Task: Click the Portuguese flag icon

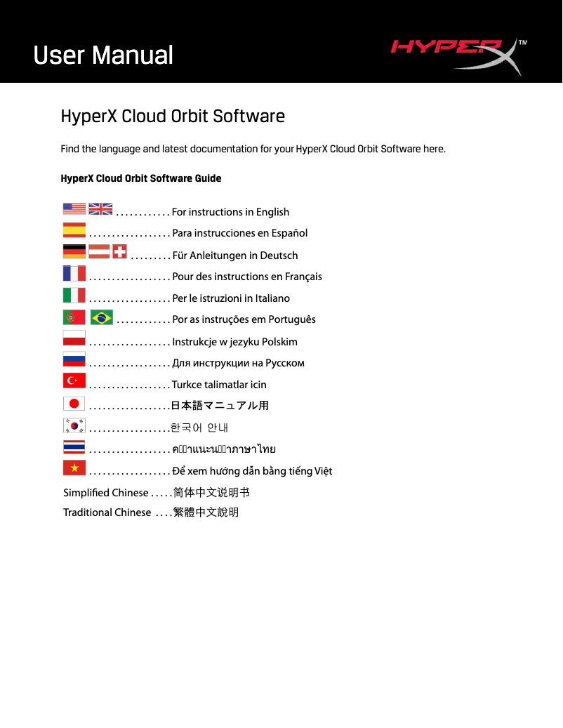Action: tap(74, 316)
